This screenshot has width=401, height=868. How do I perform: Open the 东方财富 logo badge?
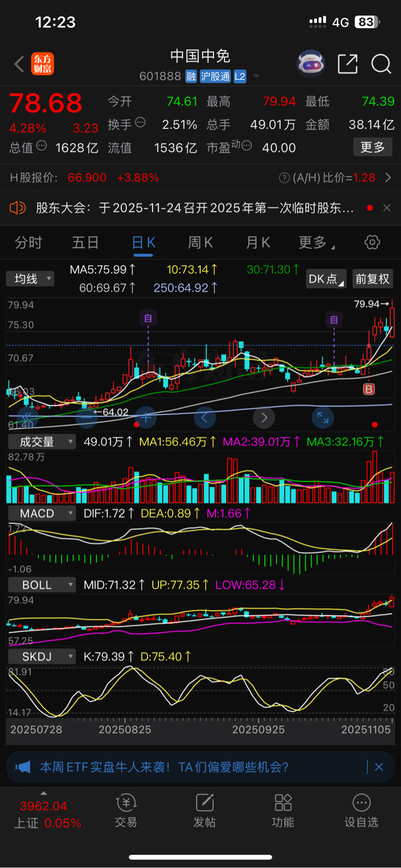coord(42,64)
